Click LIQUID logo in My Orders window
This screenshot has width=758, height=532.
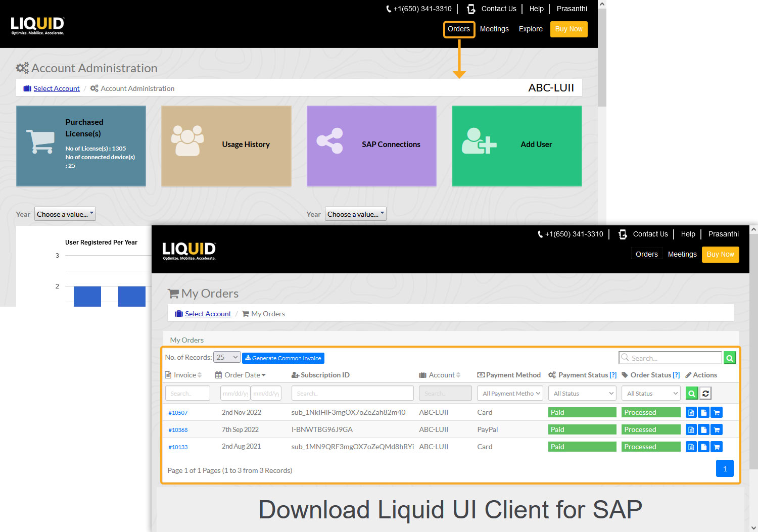[189, 251]
